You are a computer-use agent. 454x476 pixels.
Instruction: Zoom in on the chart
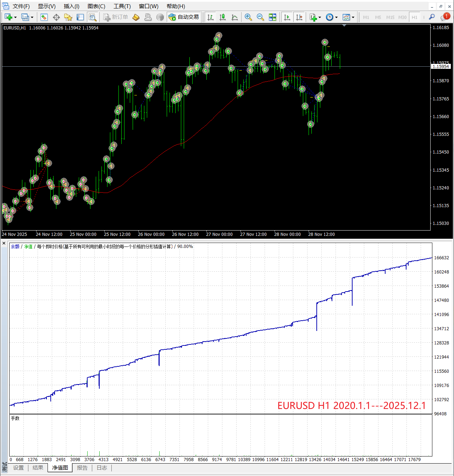coord(248,17)
